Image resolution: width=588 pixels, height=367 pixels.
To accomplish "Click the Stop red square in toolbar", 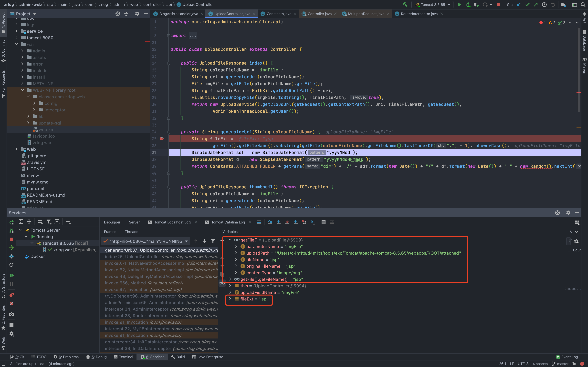I will click(498, 5).
